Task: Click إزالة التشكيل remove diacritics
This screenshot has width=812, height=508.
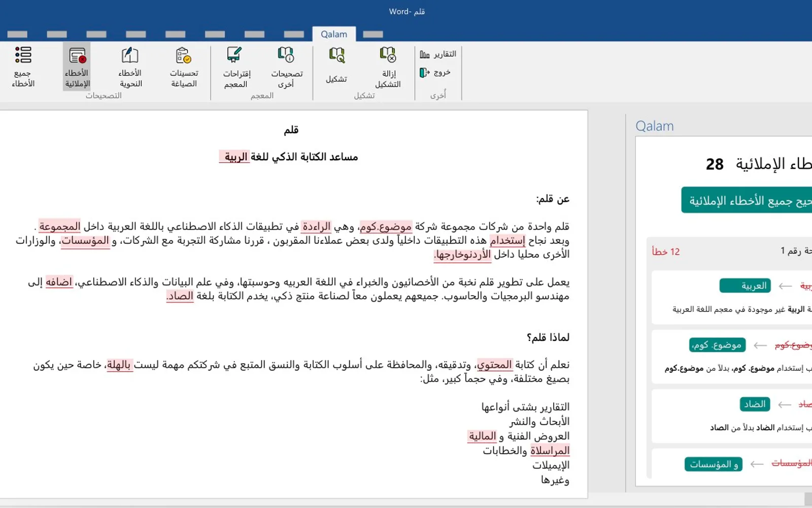Action: coord(388,67)
